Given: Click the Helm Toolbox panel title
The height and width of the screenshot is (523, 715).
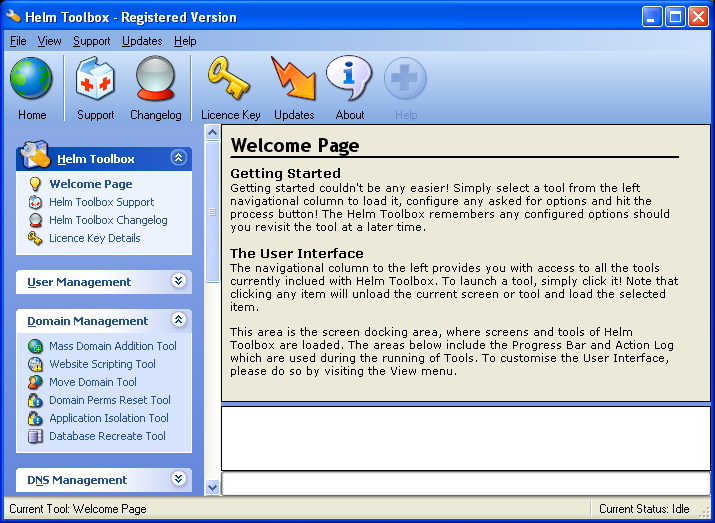Looking at the screenshot, I should point(96,159).
